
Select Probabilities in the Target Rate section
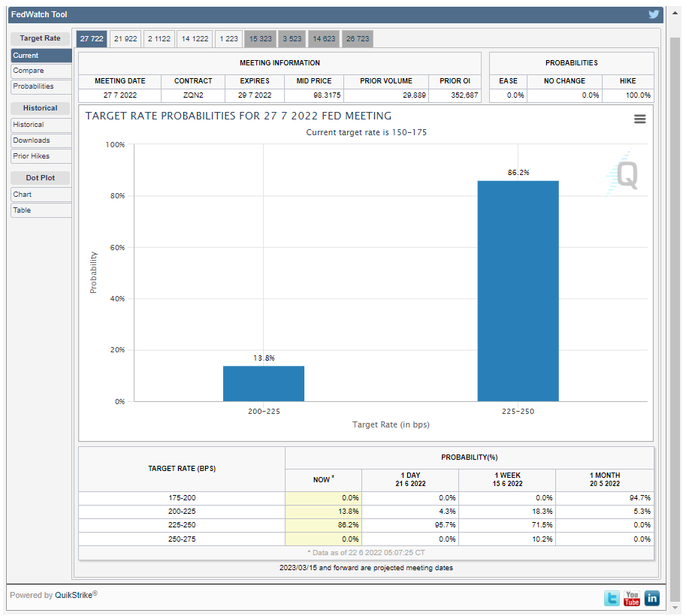(41, 86)
